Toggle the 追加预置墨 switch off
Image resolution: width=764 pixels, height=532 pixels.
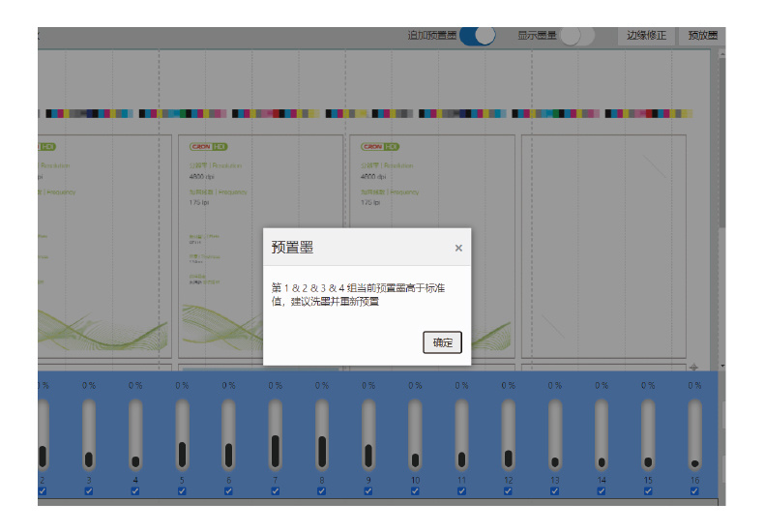[x=477, y=36]
